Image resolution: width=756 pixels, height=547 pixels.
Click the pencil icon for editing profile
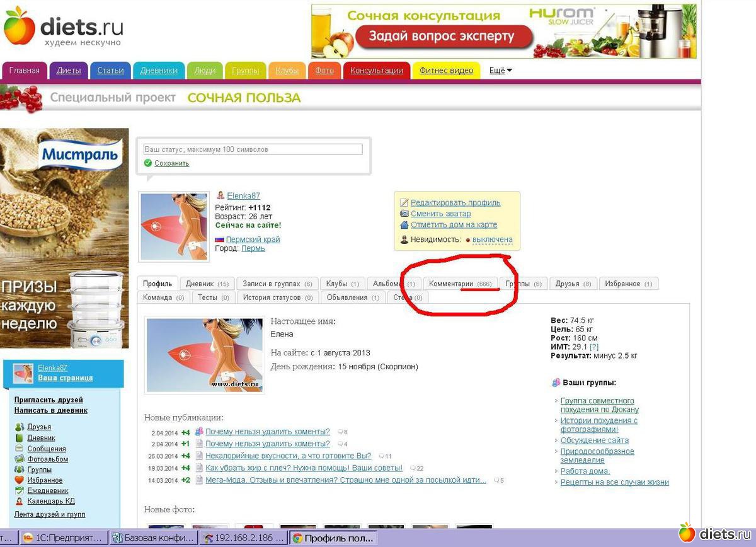[404, 203]
